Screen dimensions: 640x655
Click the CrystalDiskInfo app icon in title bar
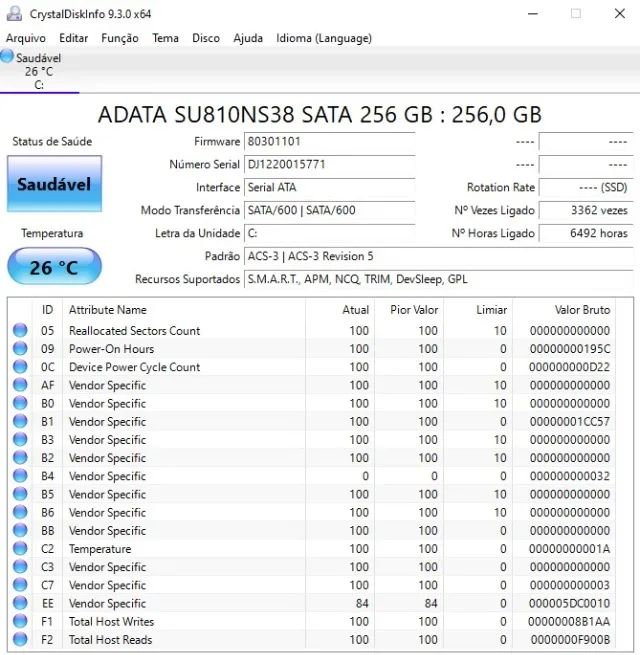(x=14, y=13)
